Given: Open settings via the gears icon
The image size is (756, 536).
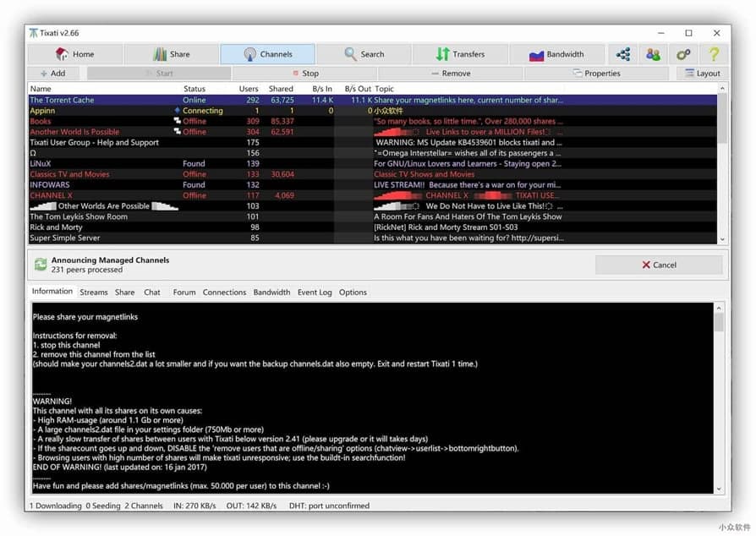Looking at the screenshot, I should pos(683,54).
